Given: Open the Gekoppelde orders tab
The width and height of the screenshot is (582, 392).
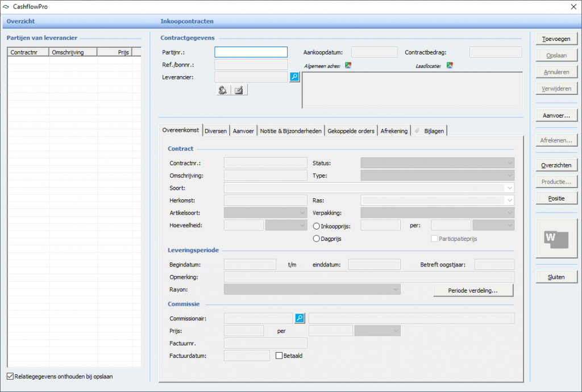Looking at the screenshot, I should coord(351,131).
